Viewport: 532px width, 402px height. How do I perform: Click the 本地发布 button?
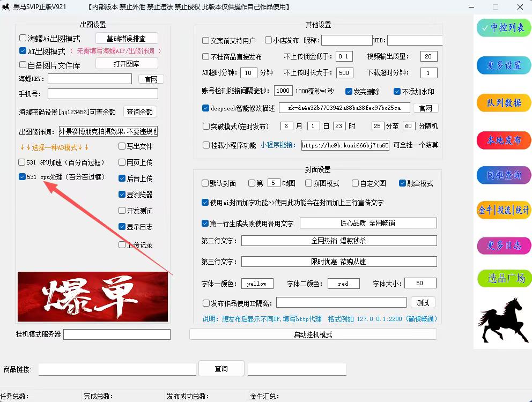coord(504,140)
